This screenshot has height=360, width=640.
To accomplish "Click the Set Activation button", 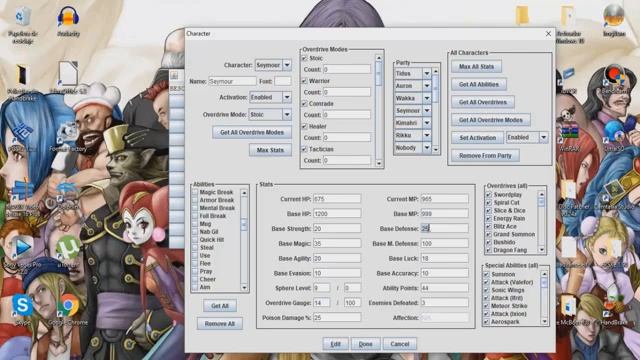I will coord(478,138).
